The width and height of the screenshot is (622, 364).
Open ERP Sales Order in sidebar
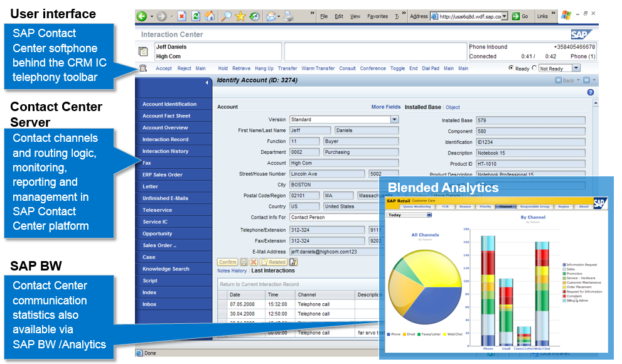pos(162,174)
